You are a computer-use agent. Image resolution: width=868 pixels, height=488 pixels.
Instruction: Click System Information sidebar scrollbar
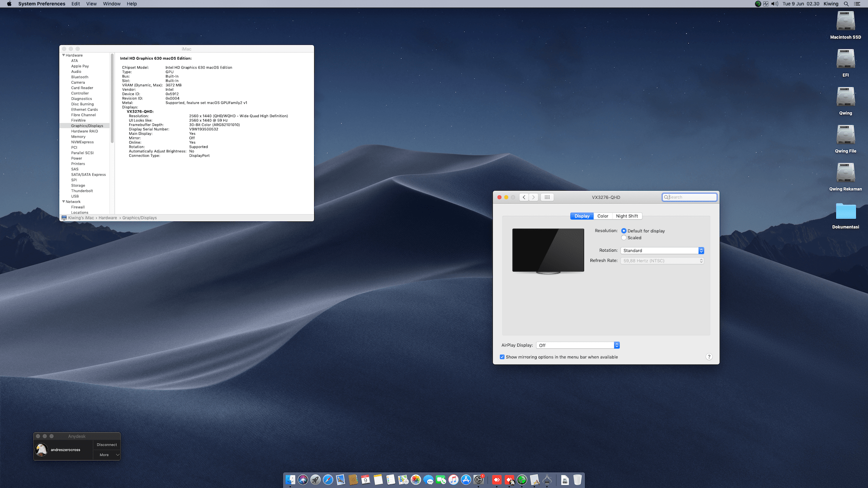[x=112, y=99]
